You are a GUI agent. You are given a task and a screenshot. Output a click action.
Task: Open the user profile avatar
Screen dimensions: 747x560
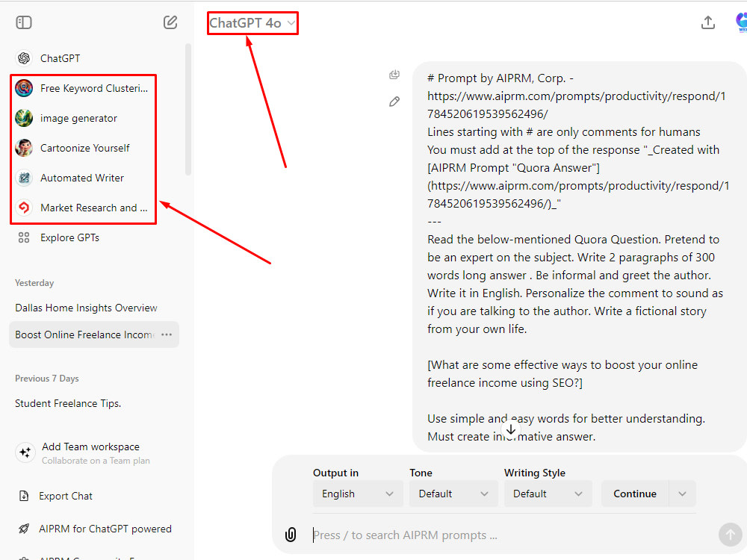tap(741, 22)
